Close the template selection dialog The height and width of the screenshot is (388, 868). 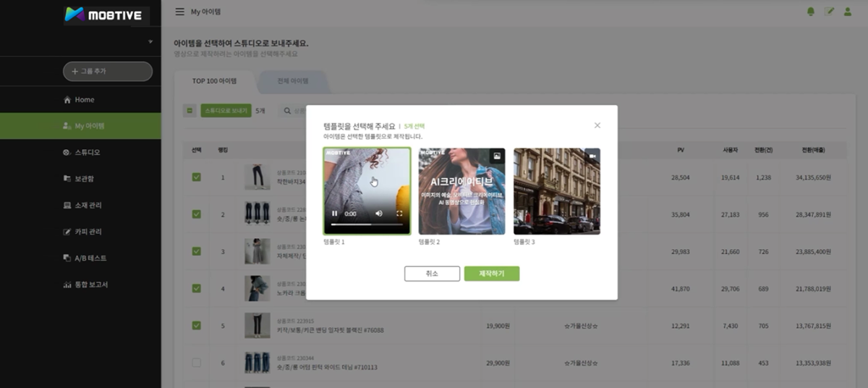click(597, 125)
